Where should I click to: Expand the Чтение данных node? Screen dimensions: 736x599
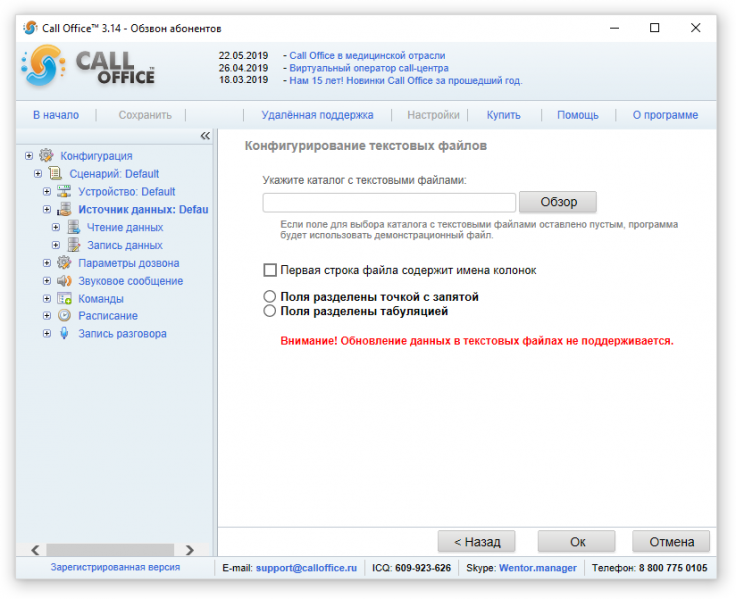(56, 227)
